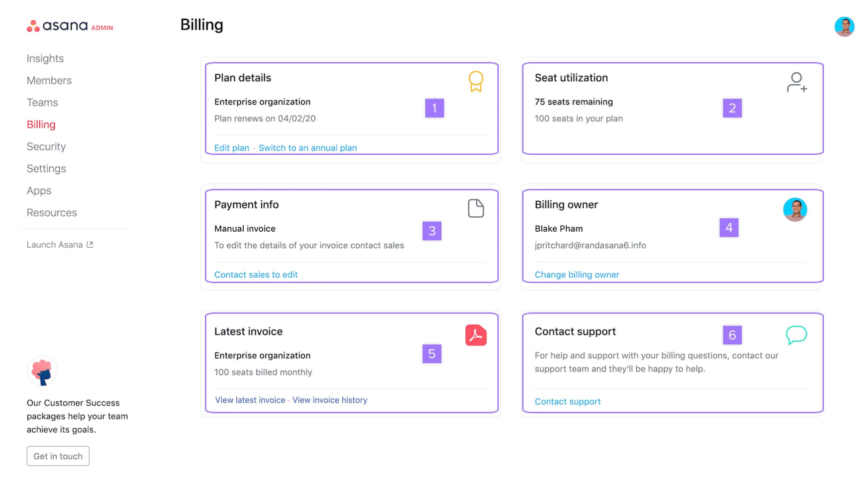Switch to the Insights section
Image resolution: width=868 pixels, height=486 pixels.
coord(45,58)
